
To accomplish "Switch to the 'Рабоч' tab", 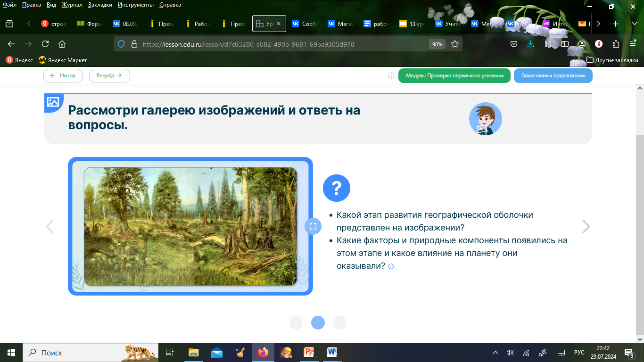I will coord(198,24).
